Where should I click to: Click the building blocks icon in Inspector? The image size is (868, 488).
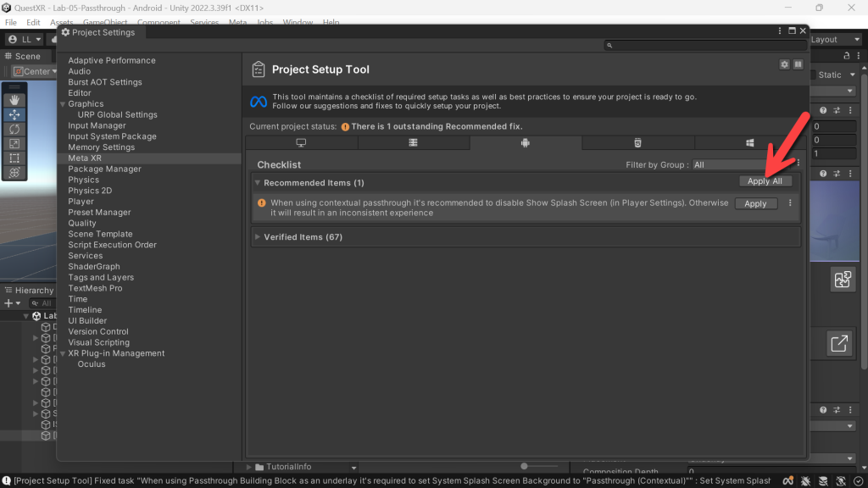pyautogui.click(x=842, y=280)
